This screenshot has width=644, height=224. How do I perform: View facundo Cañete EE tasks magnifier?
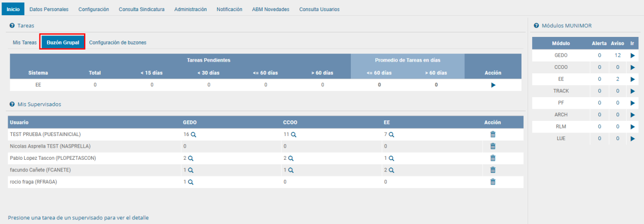click(x=391, y=170)
